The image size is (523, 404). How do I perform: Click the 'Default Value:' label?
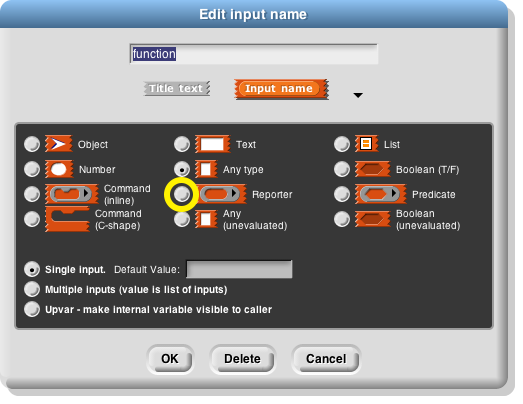147,270
